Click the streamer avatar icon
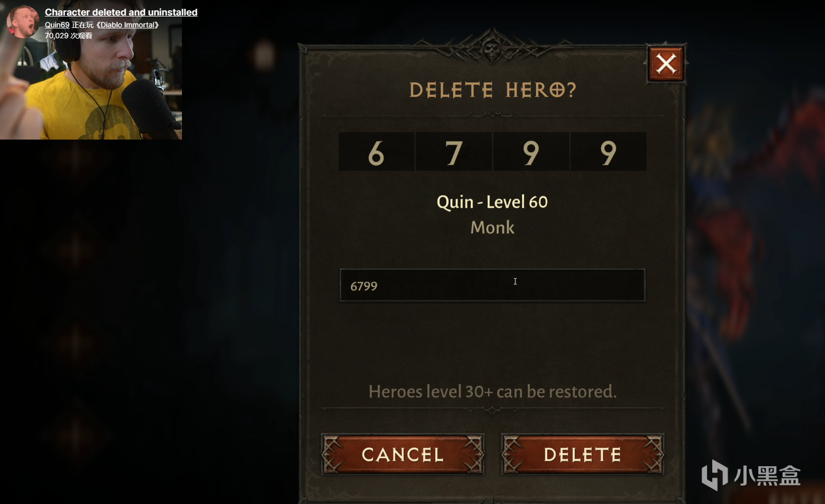Screen dimensions: 825x504 click(x=22, y=21)
